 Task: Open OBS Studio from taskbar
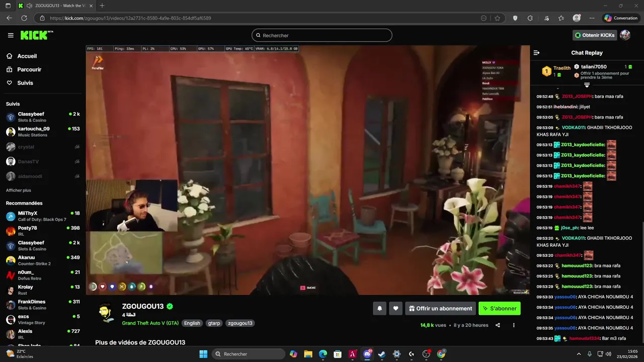click(x=426, y=354)
